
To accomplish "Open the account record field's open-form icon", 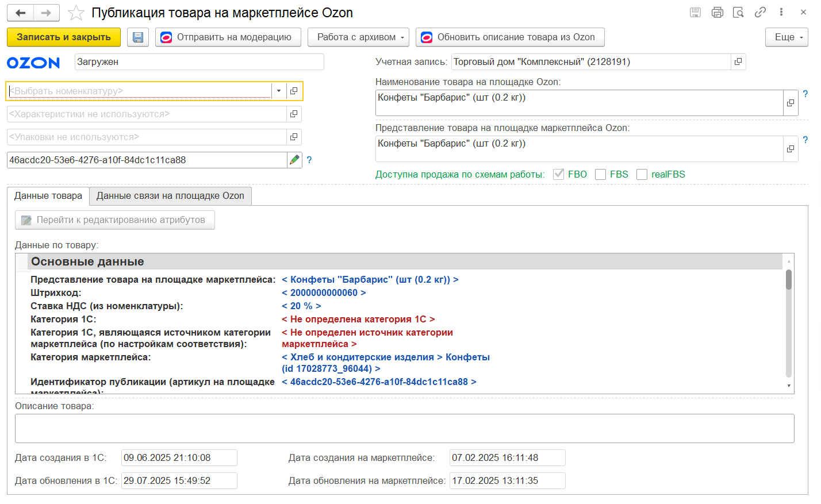I will tap(738, 61).
